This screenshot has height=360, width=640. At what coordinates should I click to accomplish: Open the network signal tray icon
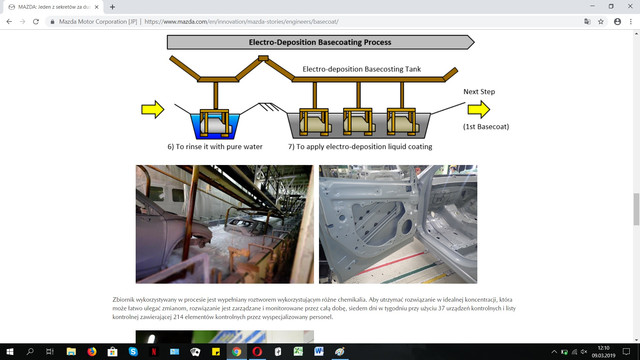(x=574, y=352)
